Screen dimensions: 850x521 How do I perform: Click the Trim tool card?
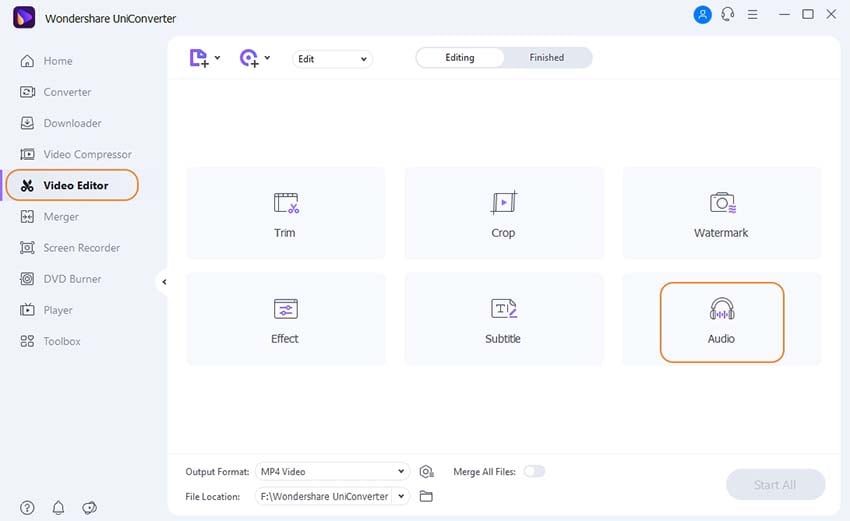point(286,213)
